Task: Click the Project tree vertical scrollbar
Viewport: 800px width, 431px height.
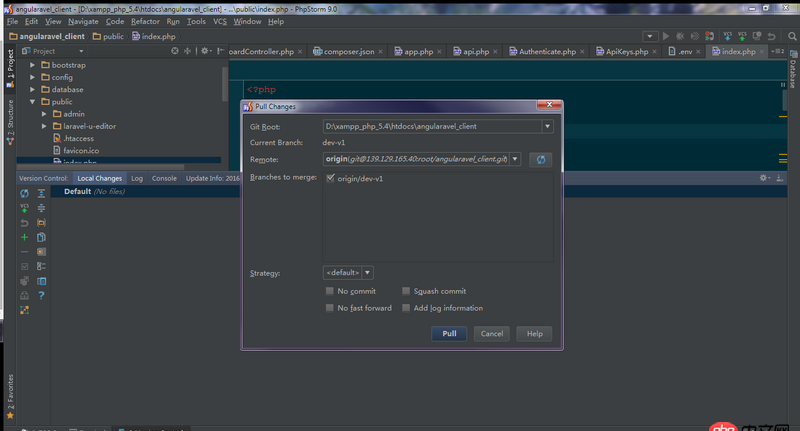Action: coord(224,83)
